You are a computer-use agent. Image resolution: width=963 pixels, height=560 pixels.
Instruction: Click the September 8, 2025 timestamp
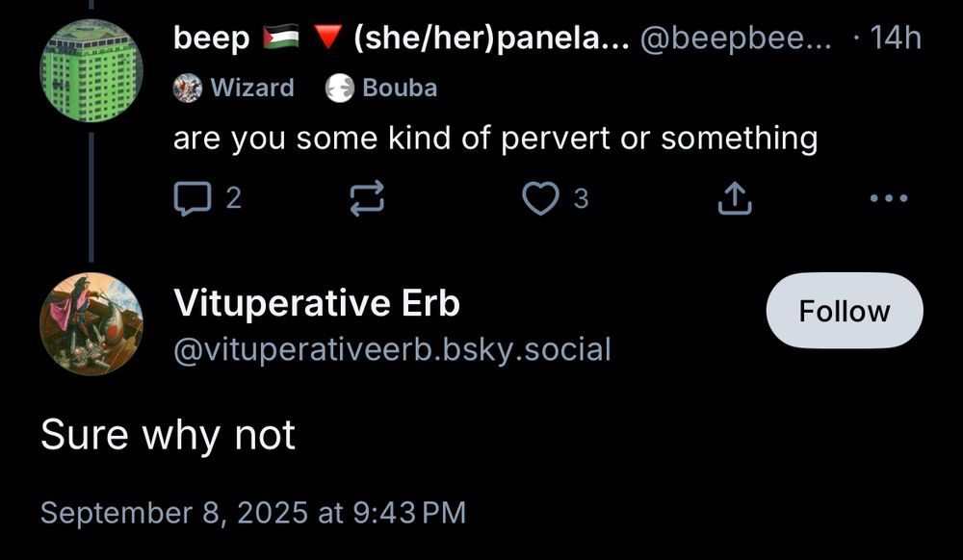254,513
